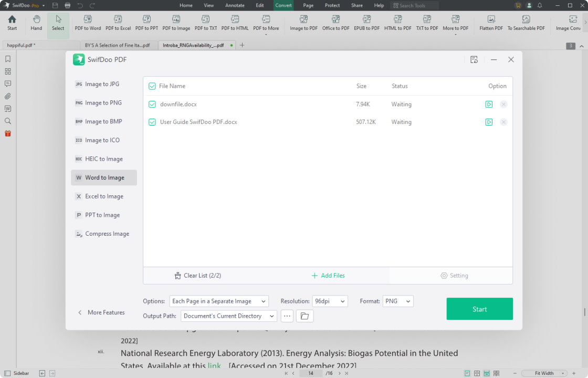The width and height of the screenshot is (588, 378).
Task: Open PDF to HTML converter
Action: pos(235,23)
